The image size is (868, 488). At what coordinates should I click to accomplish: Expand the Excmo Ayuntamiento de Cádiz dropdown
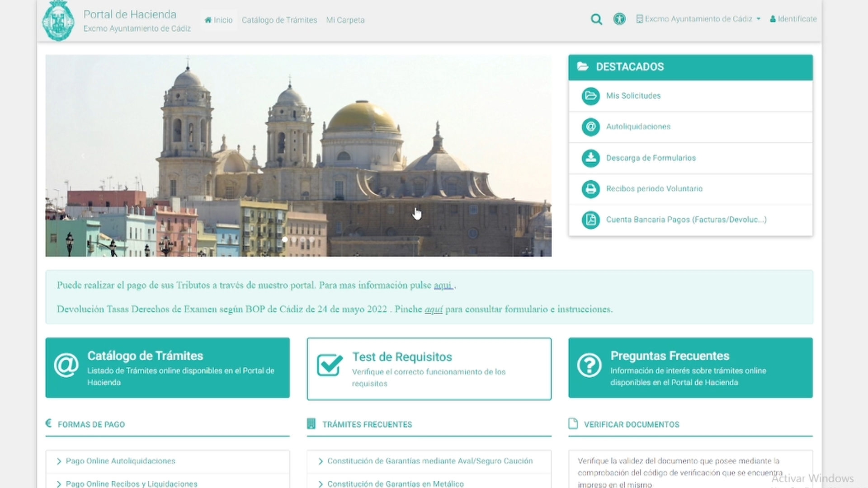(x=698, y=19)
